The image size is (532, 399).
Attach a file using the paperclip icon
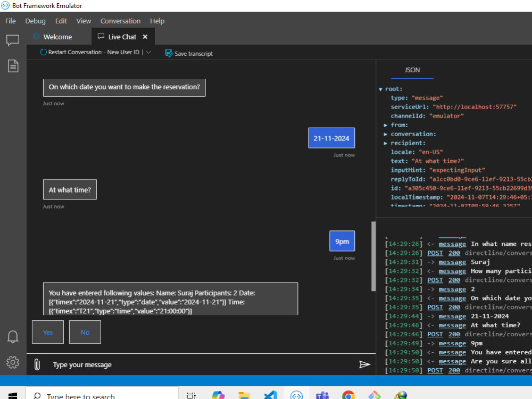(37, 364)
